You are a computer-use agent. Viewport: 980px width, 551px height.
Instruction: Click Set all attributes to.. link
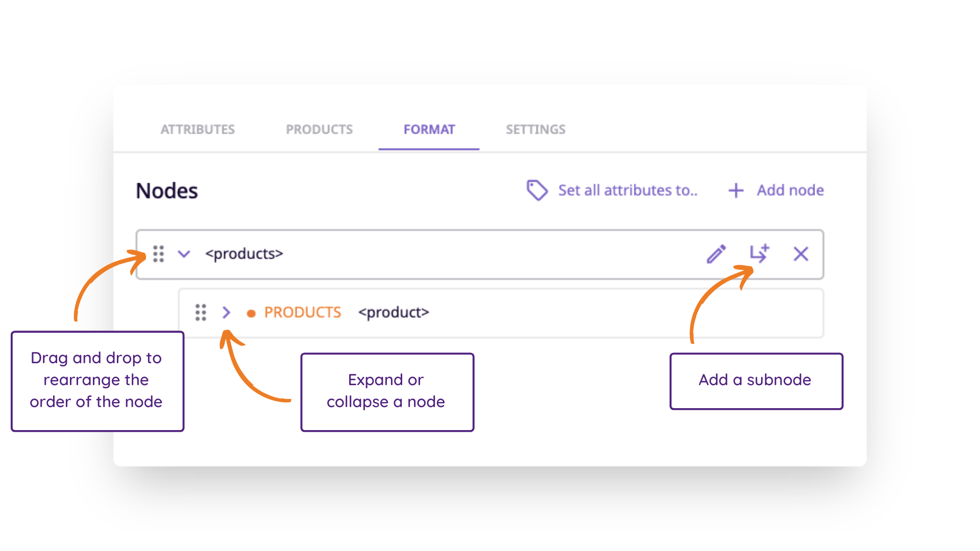pos(627,190)
